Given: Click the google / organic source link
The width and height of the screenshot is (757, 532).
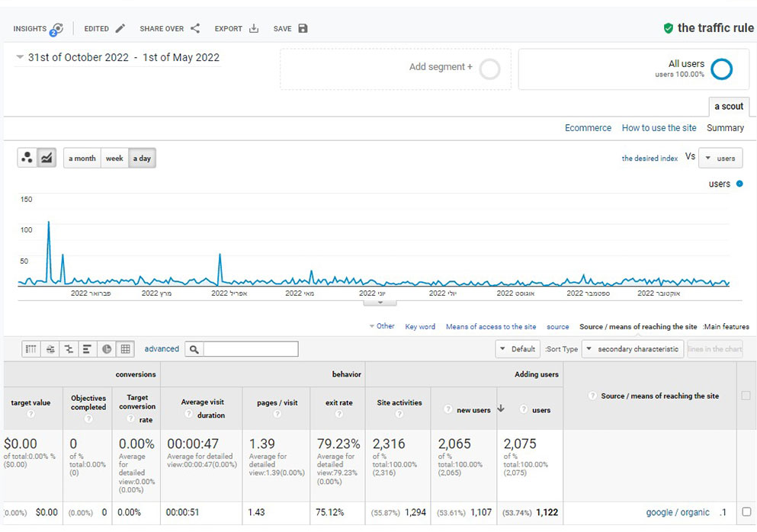Looking at the screenshot, I should tap(677, 512).
